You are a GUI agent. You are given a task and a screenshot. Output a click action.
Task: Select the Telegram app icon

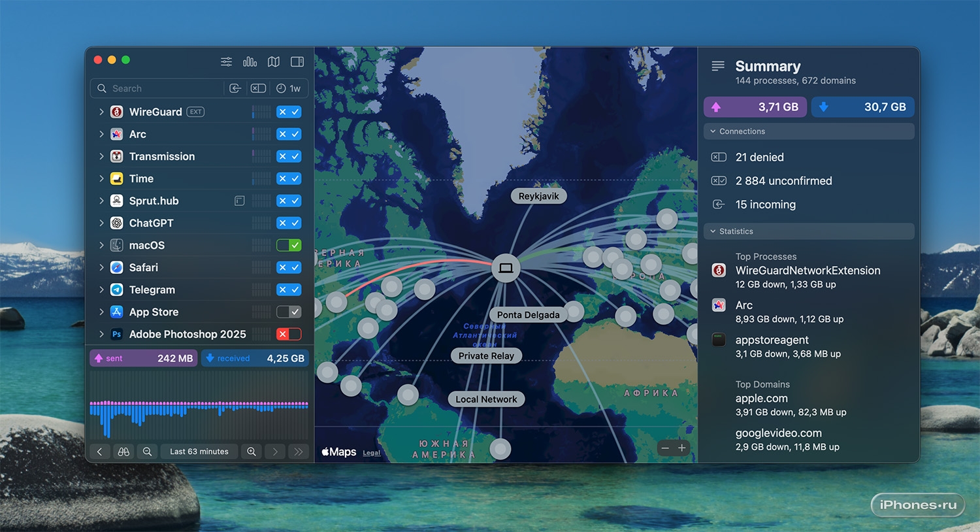117,290
